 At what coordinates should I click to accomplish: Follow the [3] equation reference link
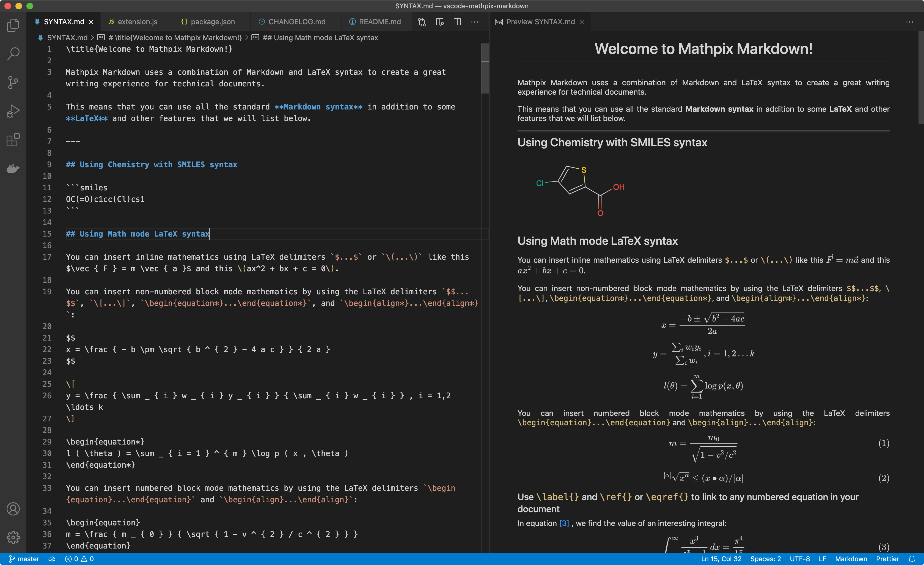(x=564, y=523)
